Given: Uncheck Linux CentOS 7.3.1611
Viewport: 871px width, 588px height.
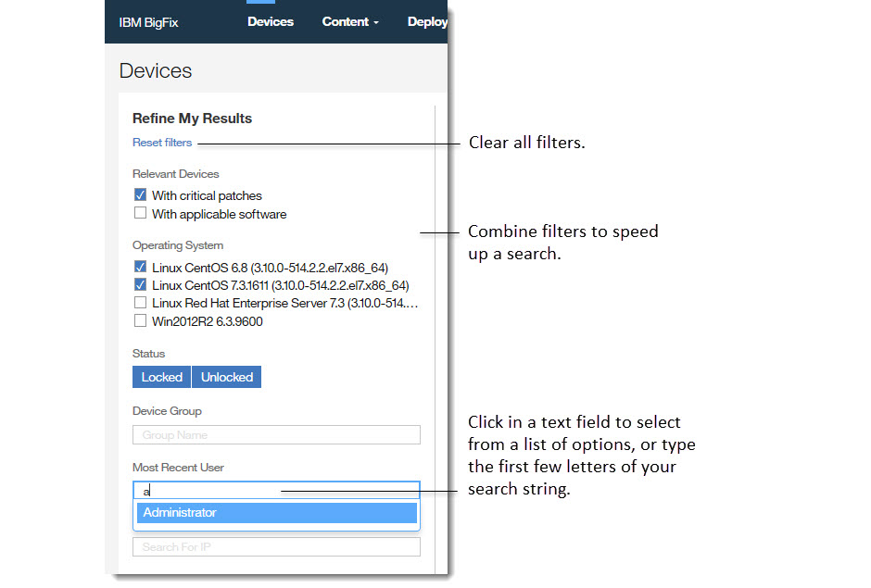Looking at the screenshot, I should 141,285.
